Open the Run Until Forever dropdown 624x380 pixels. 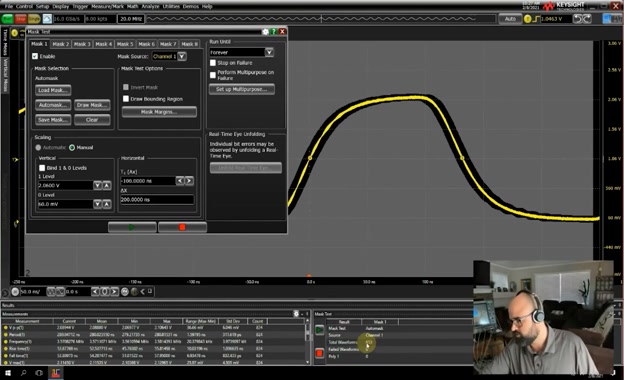269,52
